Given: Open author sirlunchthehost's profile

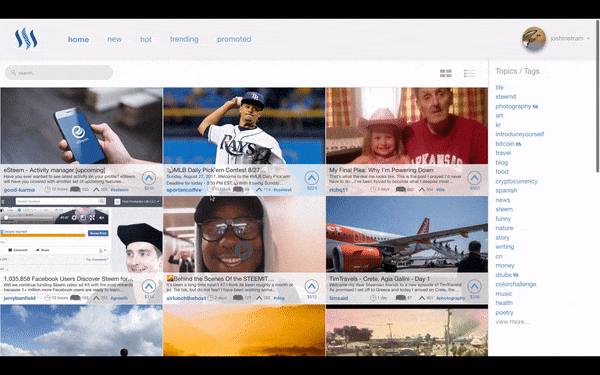Looking at the screenshot, I should [186, 298].
